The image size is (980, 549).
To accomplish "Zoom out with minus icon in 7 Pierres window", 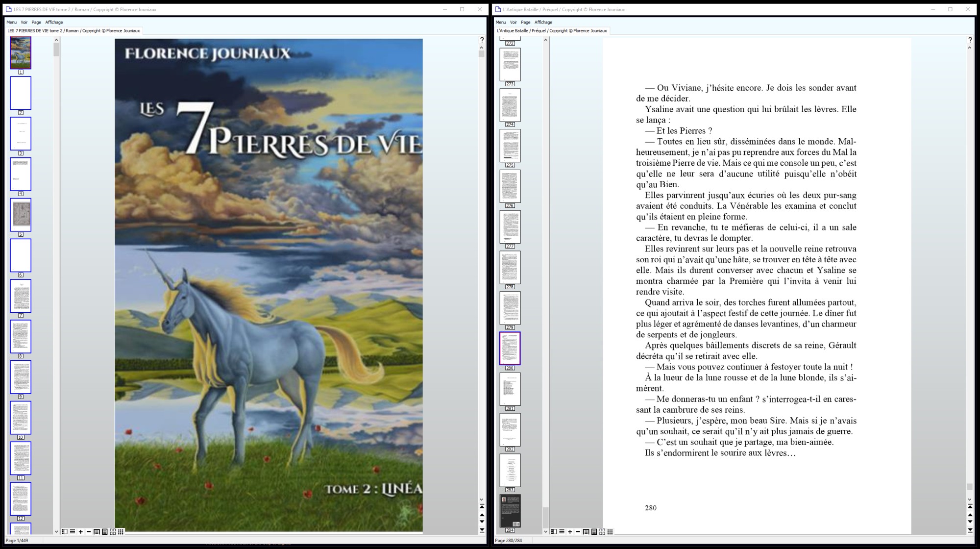I will coord(89,532).
